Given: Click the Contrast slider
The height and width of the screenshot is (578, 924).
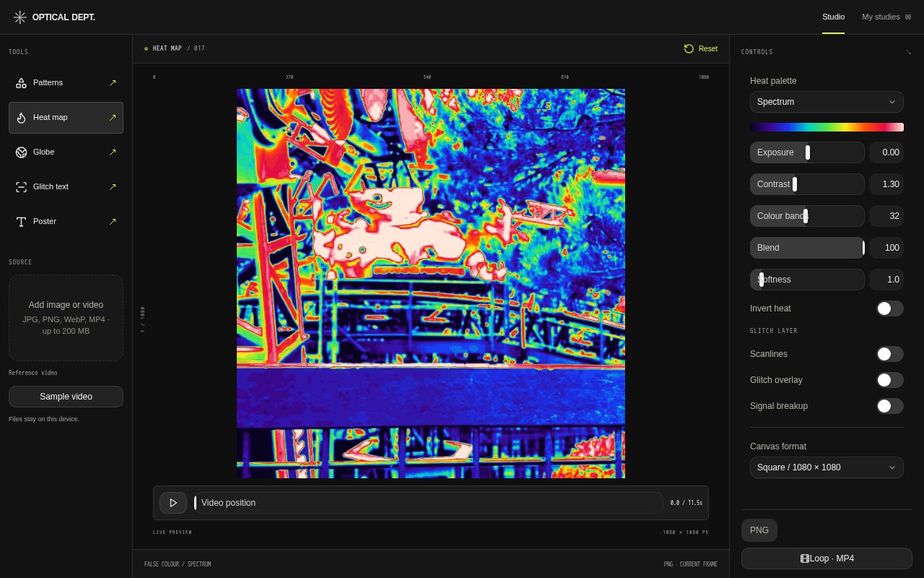Looking at the screenshot, I should click(x=807, y=184).
